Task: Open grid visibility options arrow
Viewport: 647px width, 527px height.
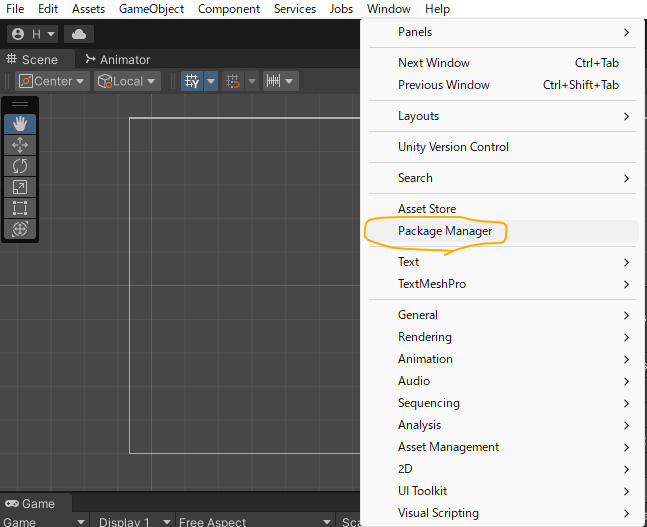Action: 211,81
